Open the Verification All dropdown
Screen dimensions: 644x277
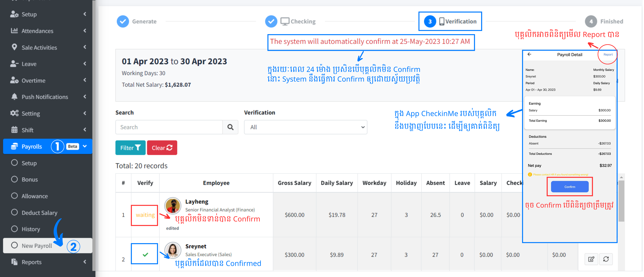tap(305, 127)
